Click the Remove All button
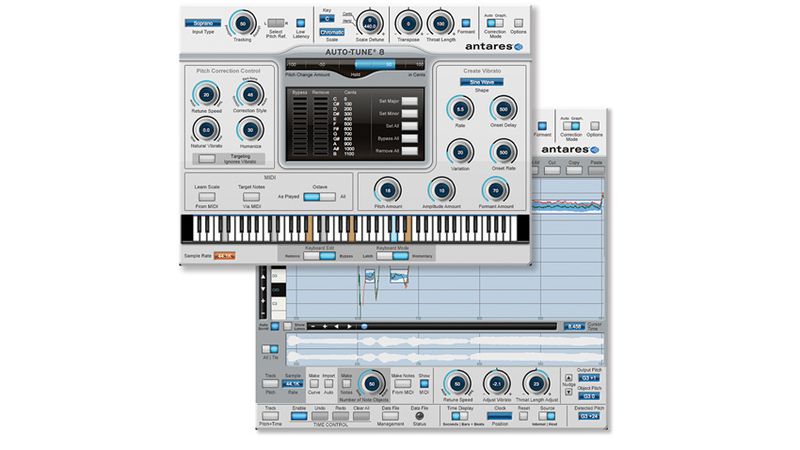The width and height of the screenshot is (800, 450). click(409, 151)
